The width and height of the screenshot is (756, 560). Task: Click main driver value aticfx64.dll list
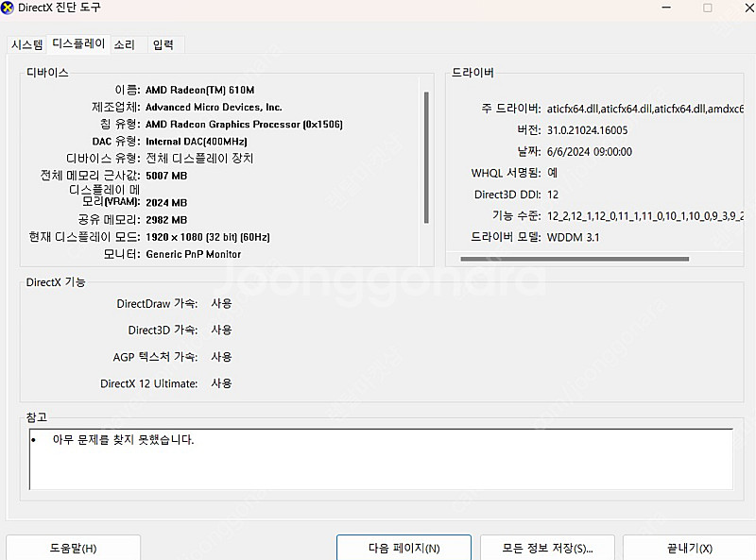pos(645,109)
